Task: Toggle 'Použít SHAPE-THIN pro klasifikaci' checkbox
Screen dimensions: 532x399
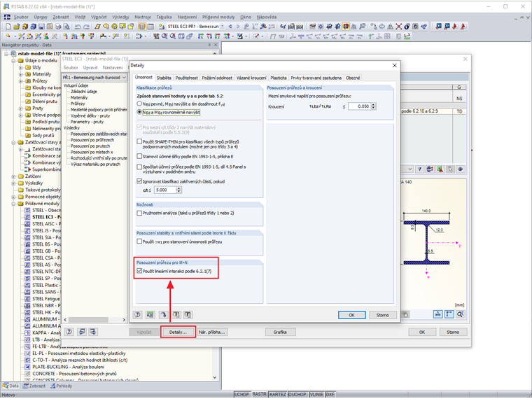Action: click(139, 141)
